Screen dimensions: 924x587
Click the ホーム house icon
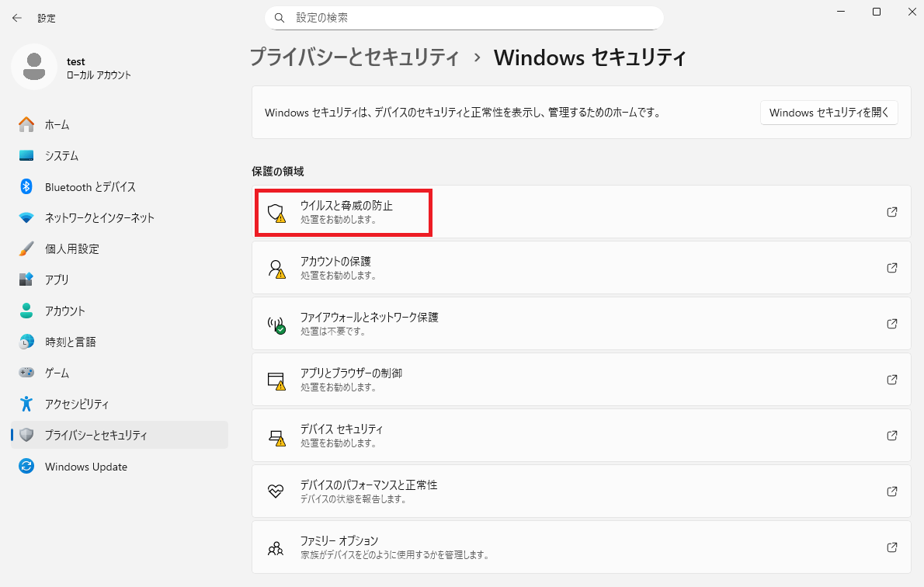pos(26,124)
